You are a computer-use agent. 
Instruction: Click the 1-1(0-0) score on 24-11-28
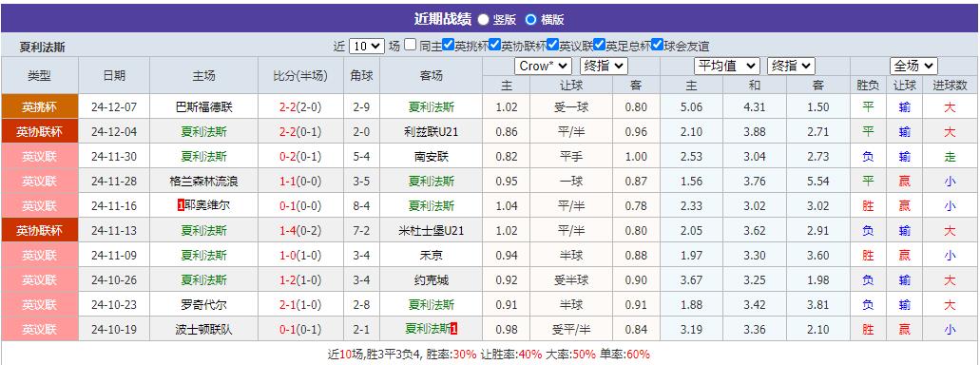click(300, 182)
